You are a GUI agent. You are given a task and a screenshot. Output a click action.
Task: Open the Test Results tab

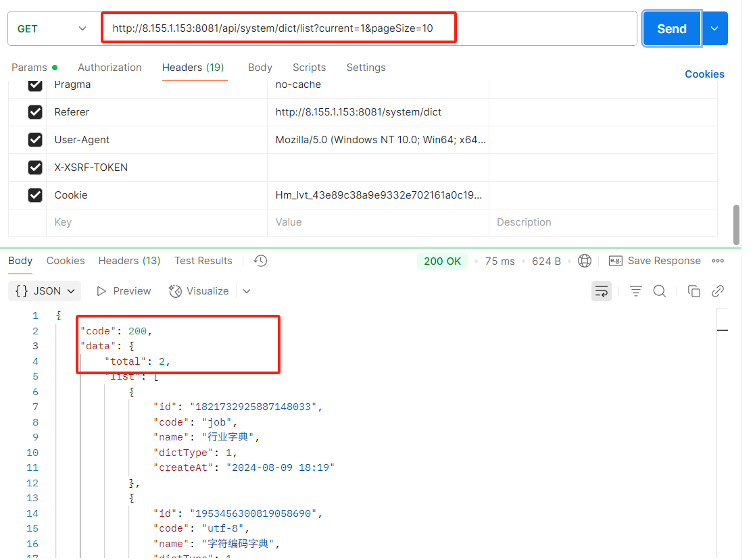(203, 261)
